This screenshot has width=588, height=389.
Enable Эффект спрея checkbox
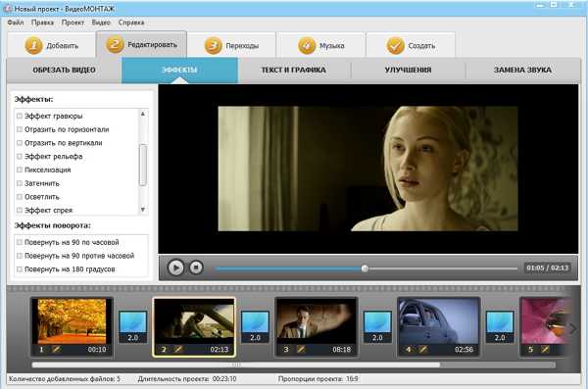(20, 211)
